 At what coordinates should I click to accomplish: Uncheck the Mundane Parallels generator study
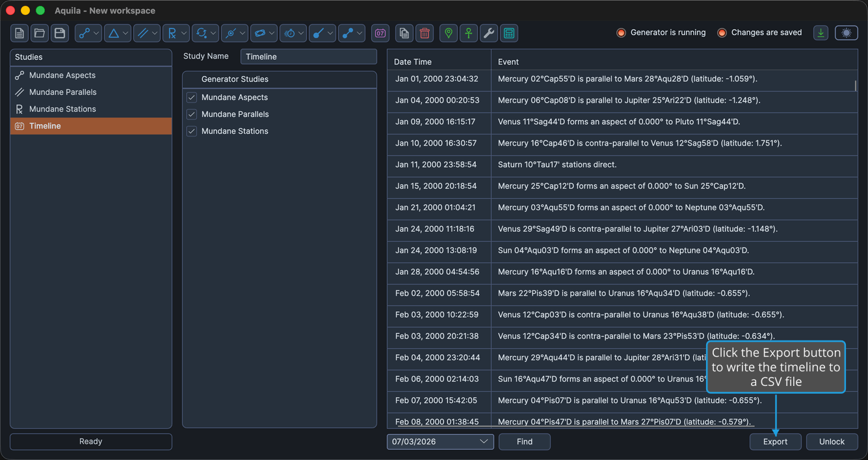point(192,114)
